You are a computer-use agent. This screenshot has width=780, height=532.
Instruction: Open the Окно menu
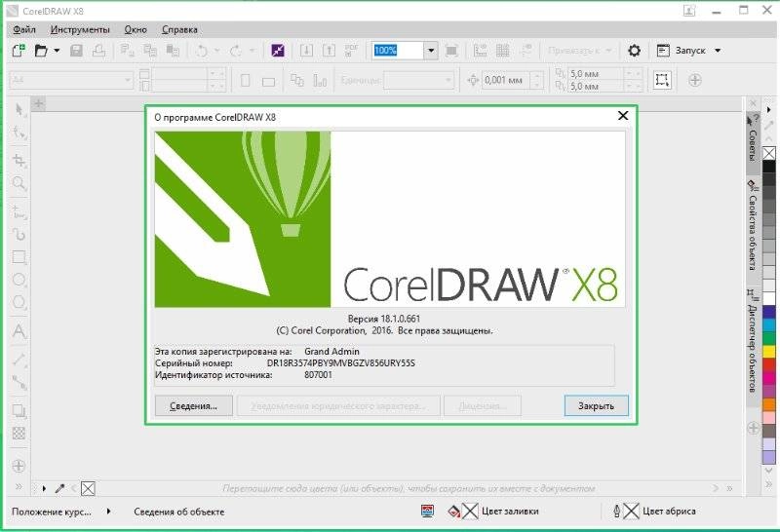click(x=136, y=30)
